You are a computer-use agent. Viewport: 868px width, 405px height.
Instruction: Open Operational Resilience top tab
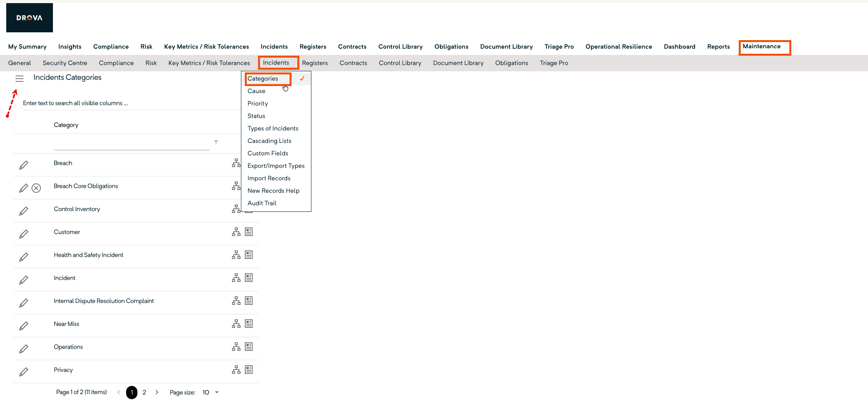(619, 47)
